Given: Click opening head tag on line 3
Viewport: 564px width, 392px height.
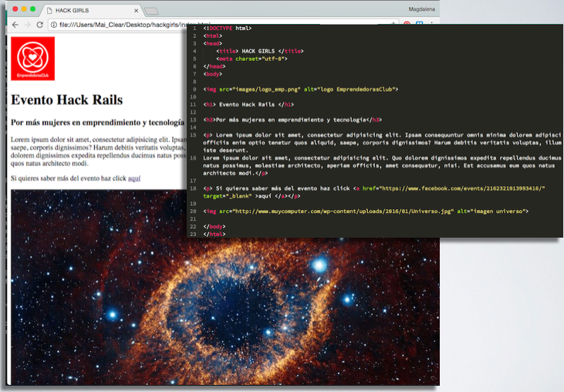Looking at the screenshot, I should pyautogui.click(x=213, y=43).
